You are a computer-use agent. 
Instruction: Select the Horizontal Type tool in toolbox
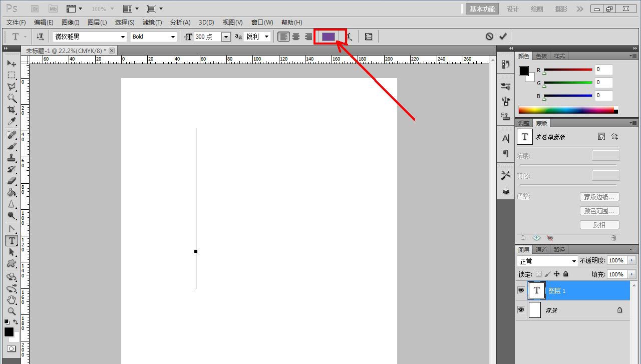click(x=12, y=241)
